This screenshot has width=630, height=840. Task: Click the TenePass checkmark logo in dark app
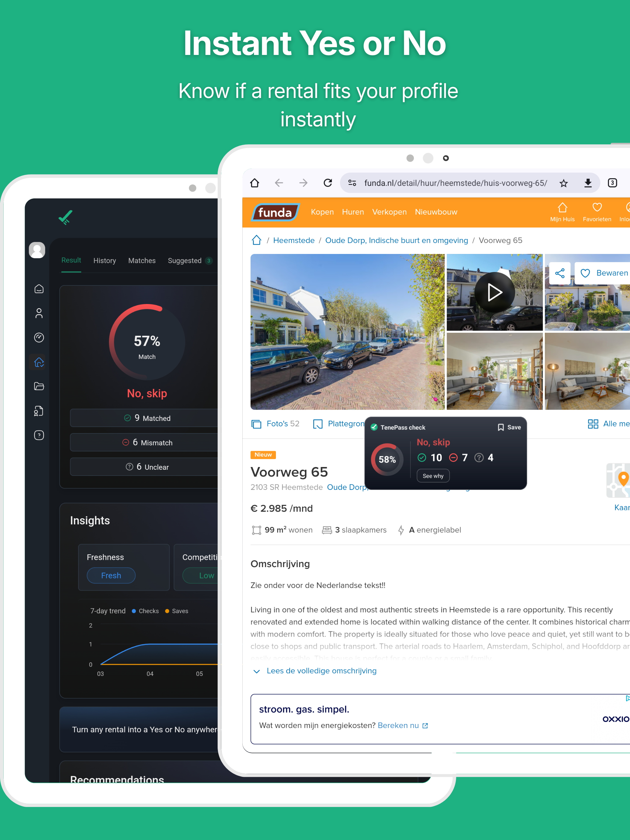point(65,217)
